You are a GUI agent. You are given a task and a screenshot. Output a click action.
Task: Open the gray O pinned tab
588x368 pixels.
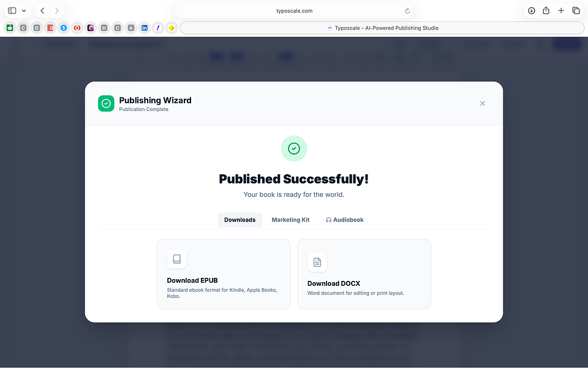(37, 28)
